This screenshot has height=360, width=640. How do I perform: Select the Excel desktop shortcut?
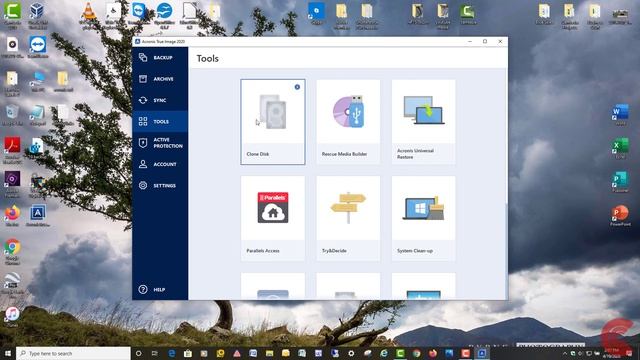pyautogui.click(x=620, y=149)
